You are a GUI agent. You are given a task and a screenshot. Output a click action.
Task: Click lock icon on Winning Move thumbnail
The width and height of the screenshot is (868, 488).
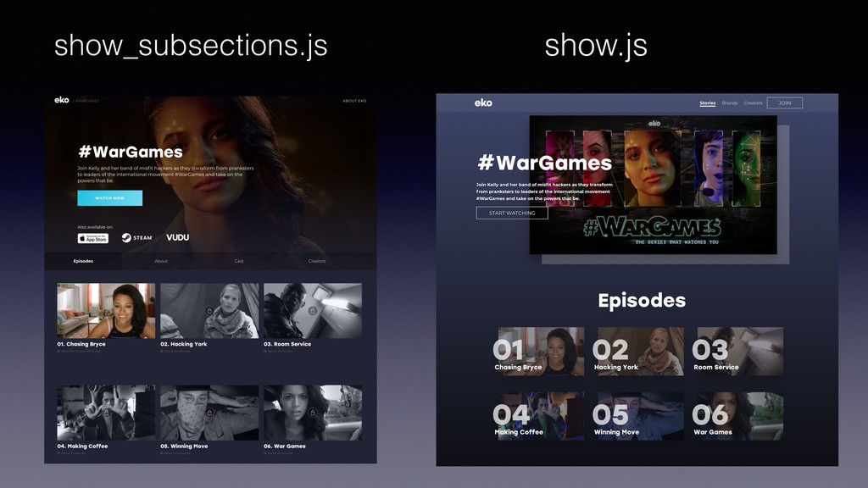click(209, 413)
